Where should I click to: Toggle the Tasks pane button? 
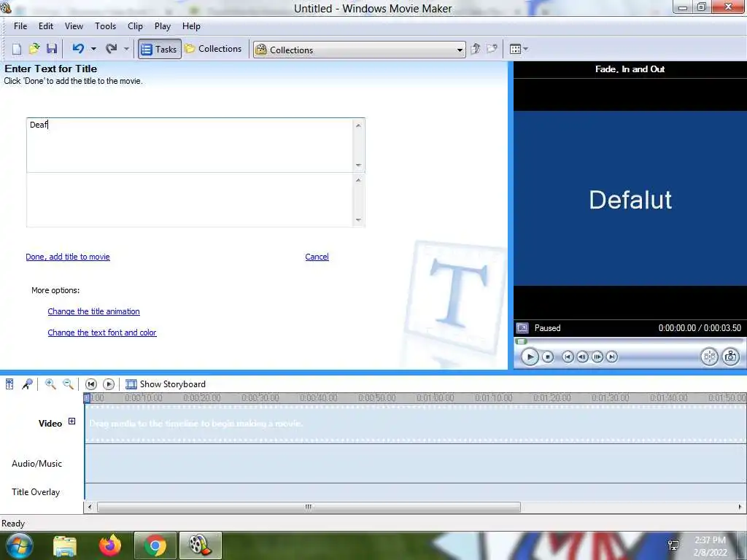[x=160, y=49]
